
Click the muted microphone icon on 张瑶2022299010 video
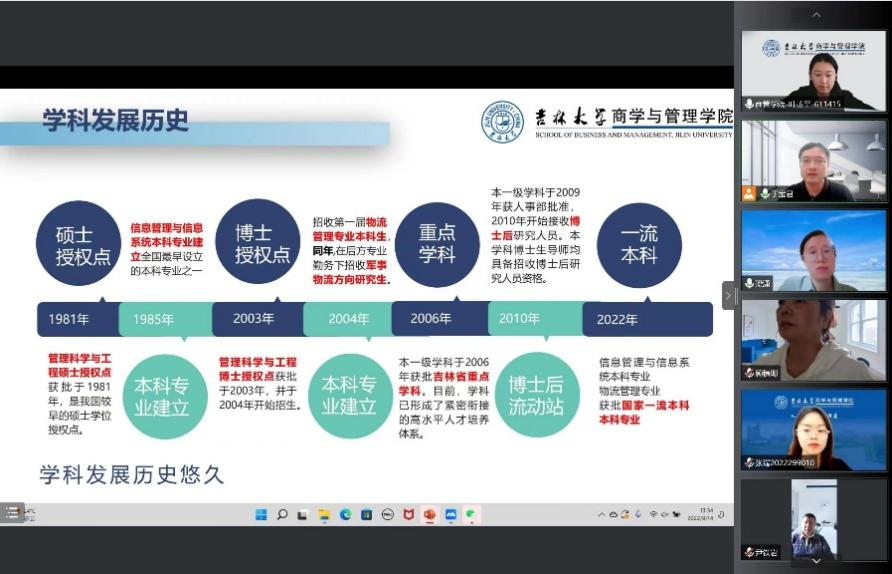coord(748,463)
